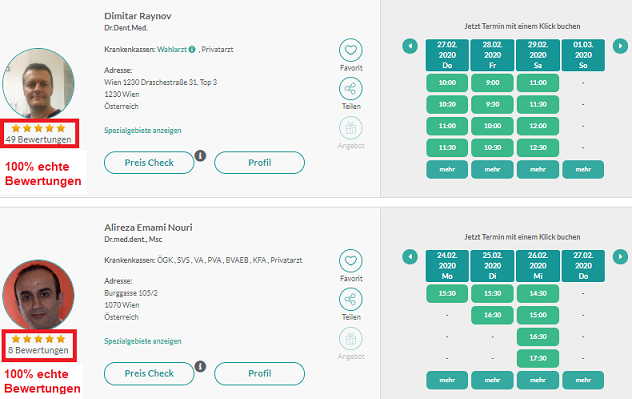Open the Angebot gift icon for Dimitar Raynov

[x=351, y=128]
